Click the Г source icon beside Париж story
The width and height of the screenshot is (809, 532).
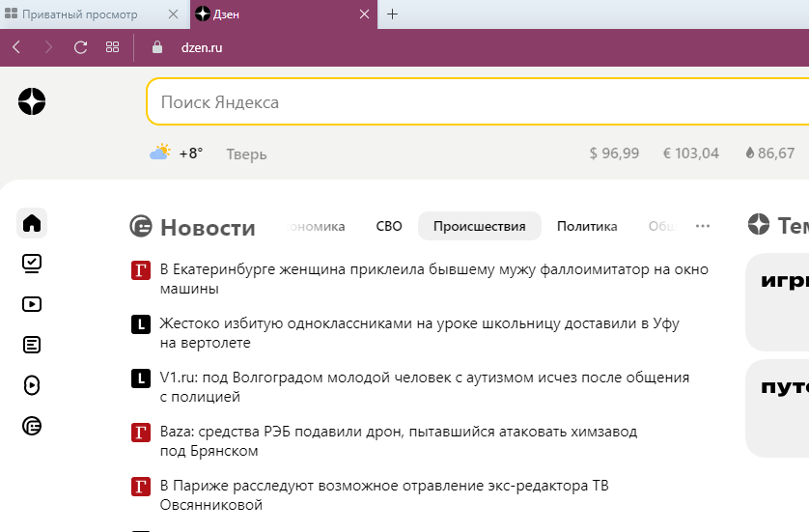(141, 487)
